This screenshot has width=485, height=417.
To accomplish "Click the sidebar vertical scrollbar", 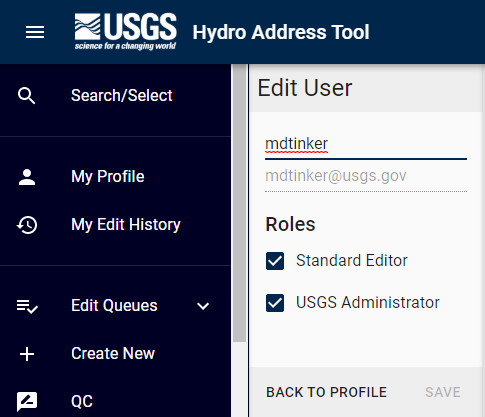I will [x=239, y=203].
